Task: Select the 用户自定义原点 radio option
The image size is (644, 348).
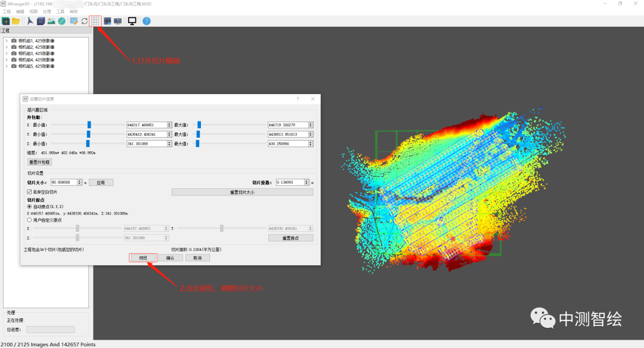Action: coord(30,220)
